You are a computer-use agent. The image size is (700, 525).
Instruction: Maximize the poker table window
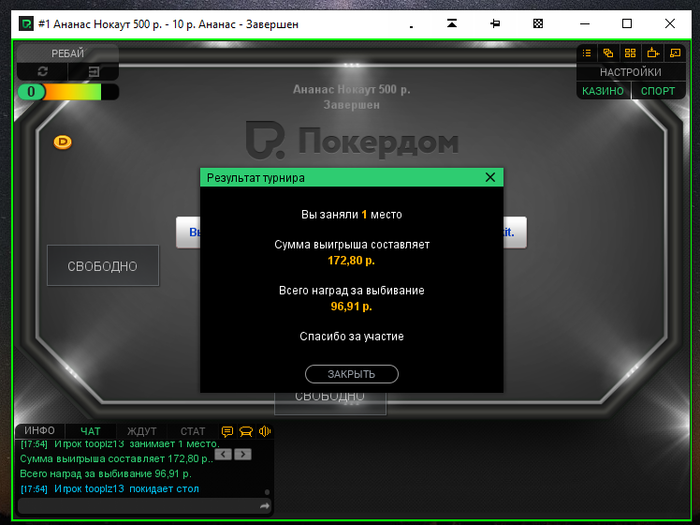tap(627, 23)
